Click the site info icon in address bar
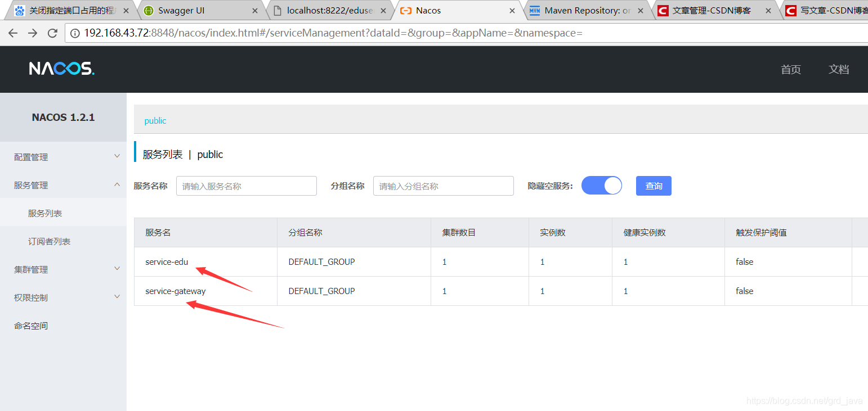Screen dimensions: 868x411 pos(75,33)
